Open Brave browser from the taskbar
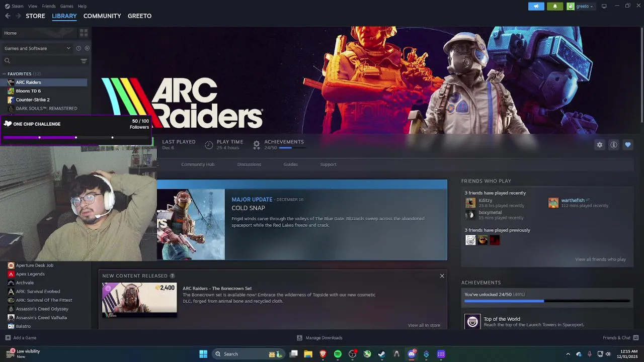 point(323,354)
